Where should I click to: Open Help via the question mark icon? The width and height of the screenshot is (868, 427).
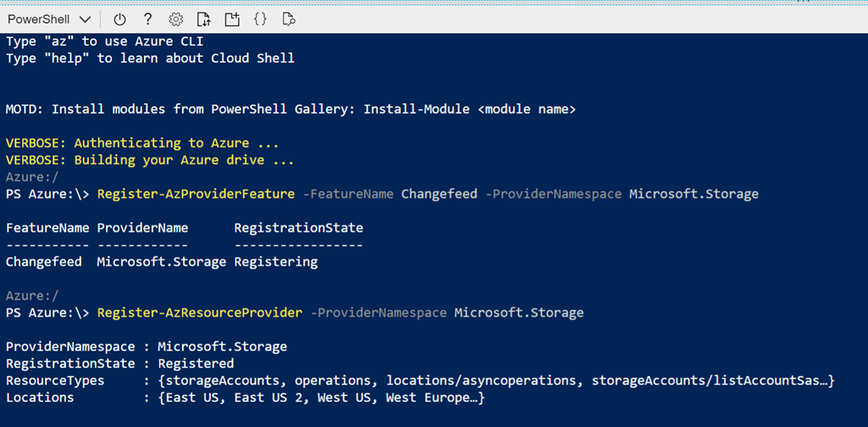pos(147,19)
